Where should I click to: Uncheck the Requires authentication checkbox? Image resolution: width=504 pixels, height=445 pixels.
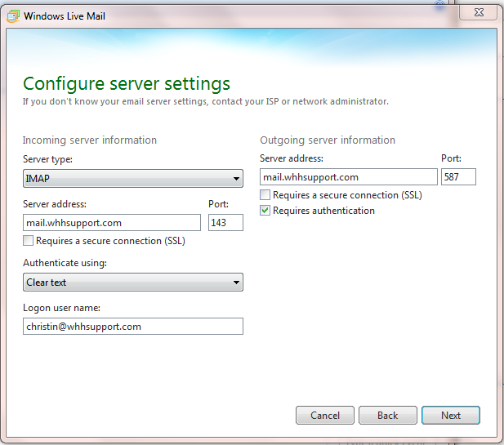click(265, 211)
